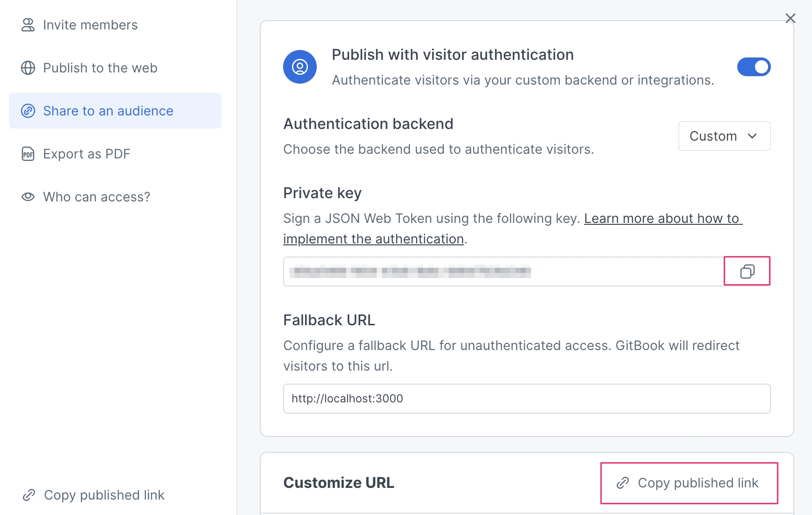The width and height of the screenshot is (812, 515).
Task: Click the link icon in sidebar Copy published link
Action: [29, 495]
